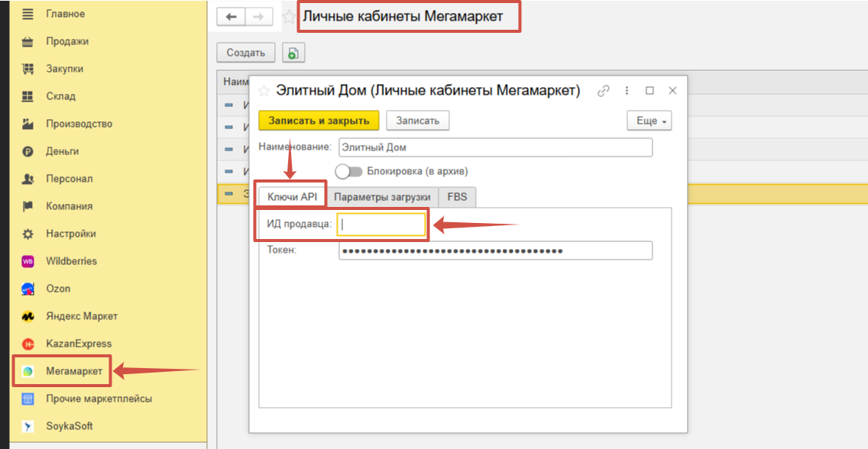Open the Компания section
Viewport: 868px width, 449px height.
[x=70, y=206]
